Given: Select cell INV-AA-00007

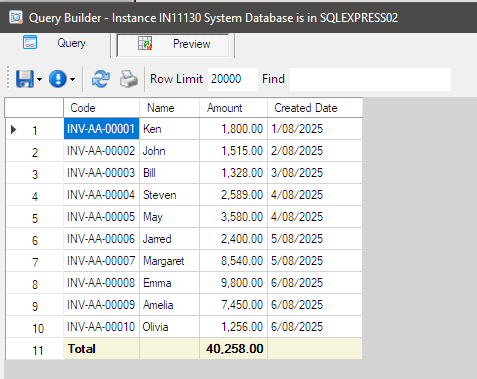Looking at the screenshot, I should point(101,261).
